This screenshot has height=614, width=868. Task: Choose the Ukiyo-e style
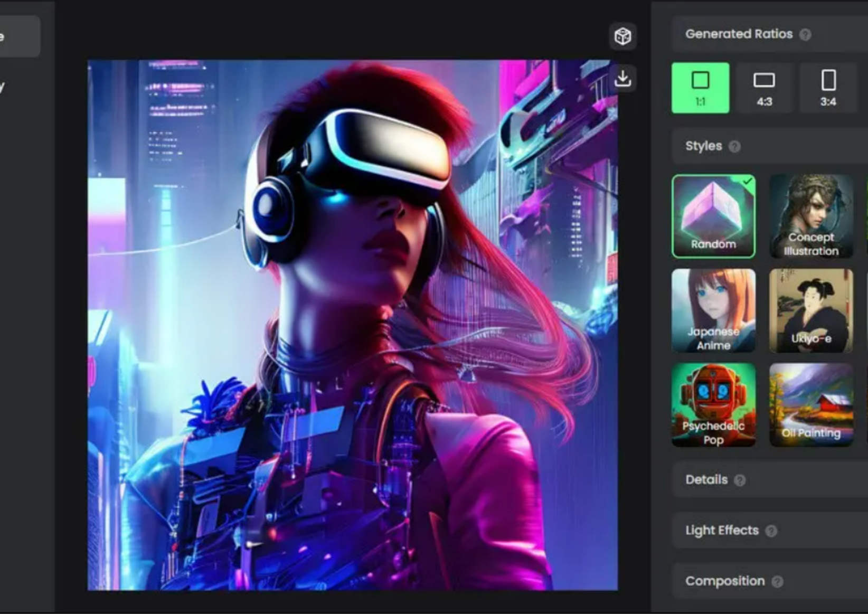(811, 310)
